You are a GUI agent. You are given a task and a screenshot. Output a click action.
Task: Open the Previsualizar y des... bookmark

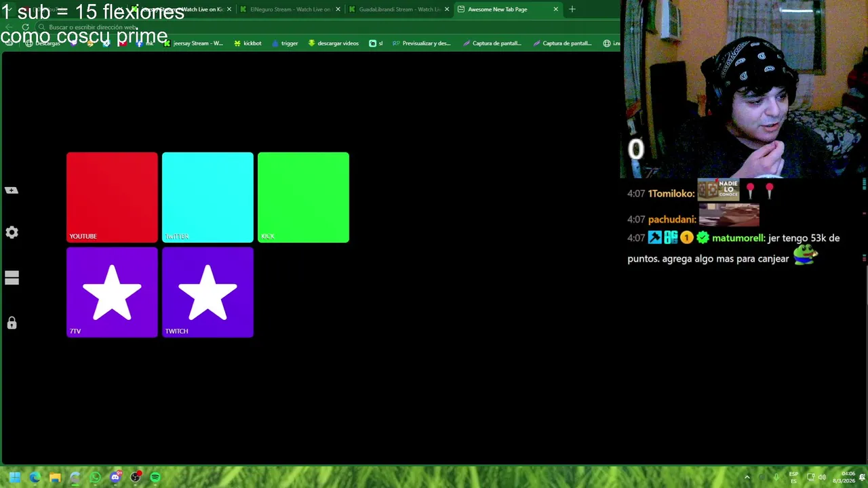pyautogui.click(x=421, y=43)
